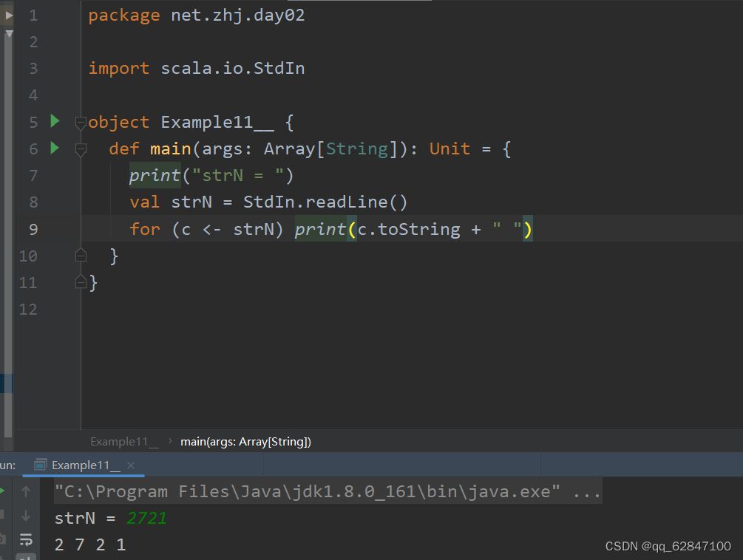This screenshot has height=560, width=743.
Task: Toggle soft-wrap in the run console
Action: 26,539
